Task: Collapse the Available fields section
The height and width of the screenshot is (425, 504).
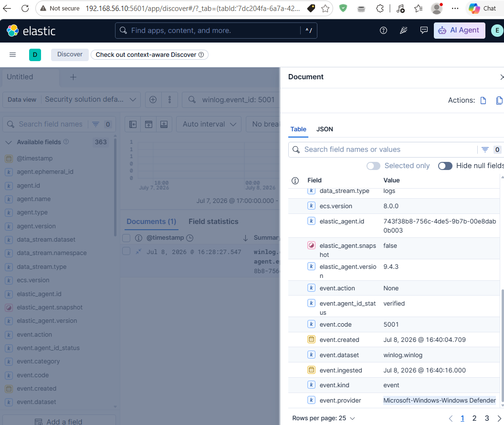Action: 9,142
